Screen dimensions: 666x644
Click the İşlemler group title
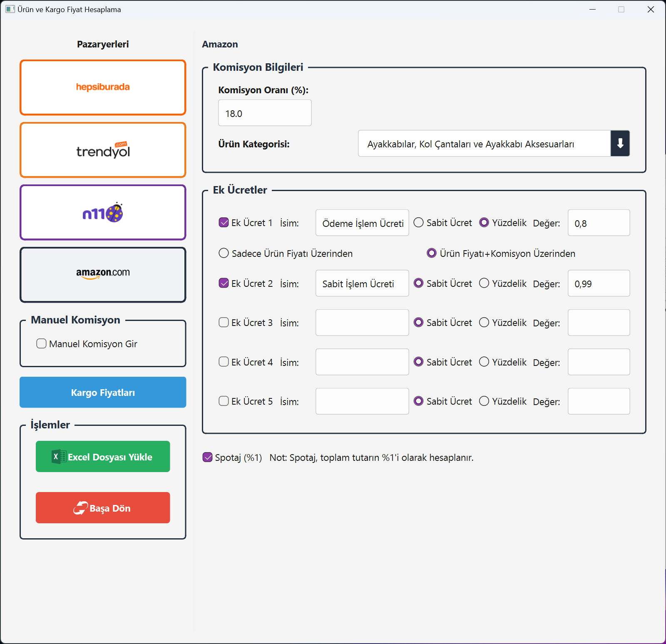pos(50,425)
